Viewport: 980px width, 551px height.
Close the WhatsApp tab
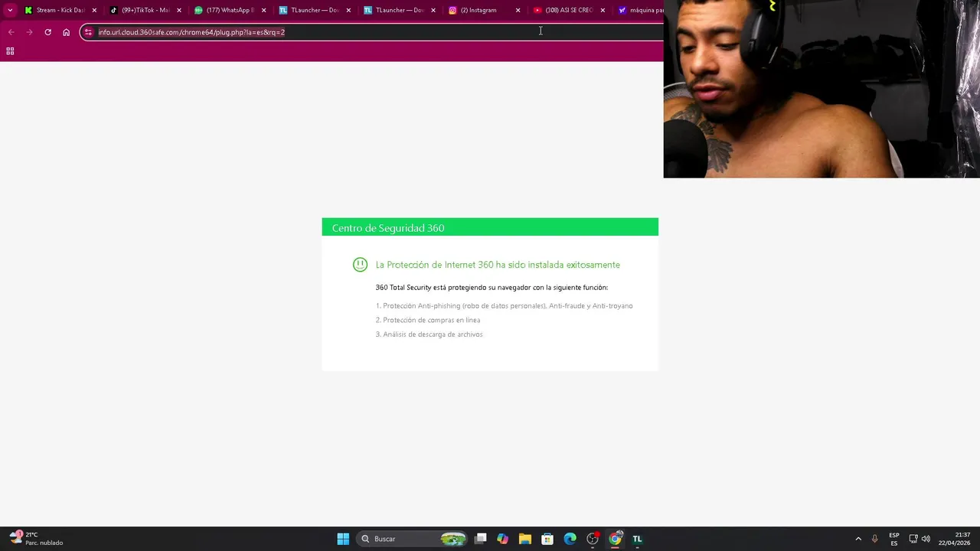click(x=264, y=10)
